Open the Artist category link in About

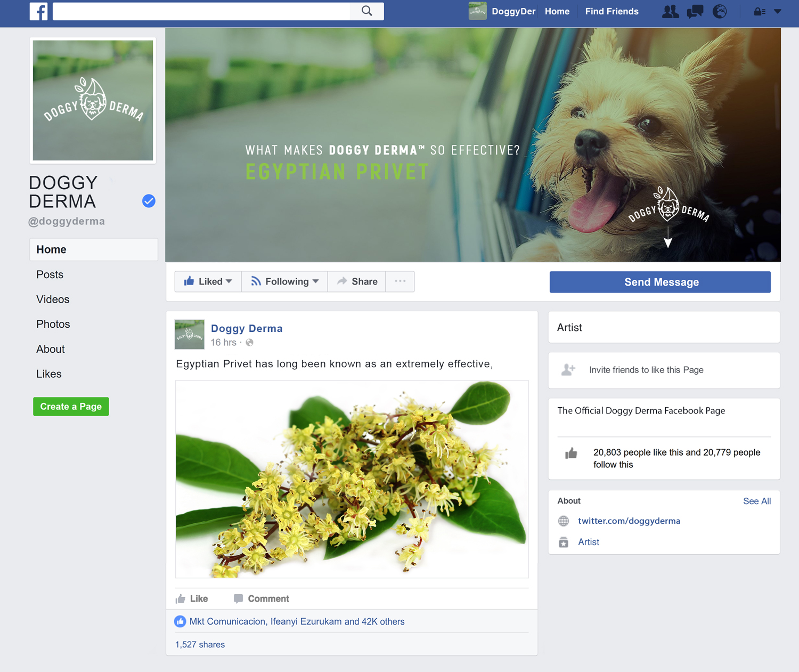click(x=589, y=542)
